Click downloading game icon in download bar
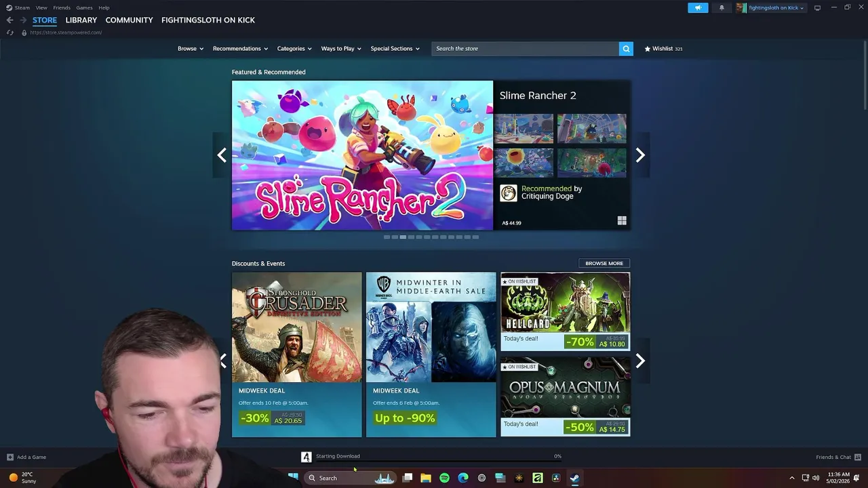 click(x=307, y=457)
